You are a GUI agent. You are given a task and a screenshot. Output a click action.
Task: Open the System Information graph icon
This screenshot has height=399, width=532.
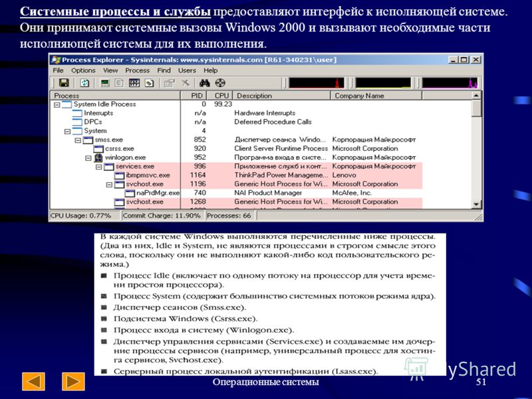click(106, 82)
